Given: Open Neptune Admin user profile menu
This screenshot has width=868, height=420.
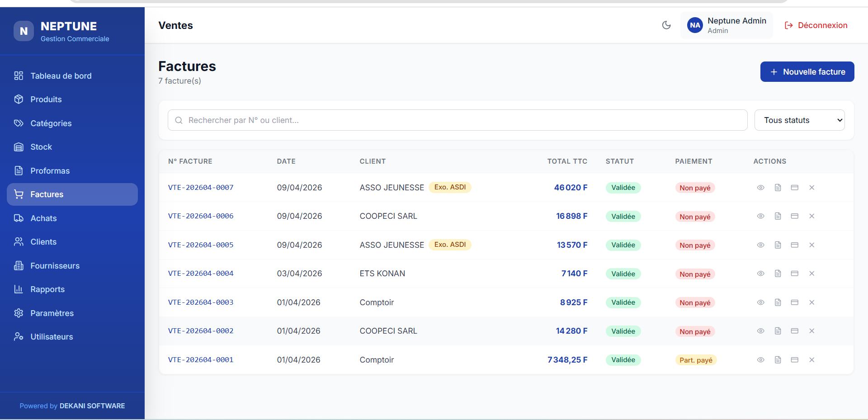Looking at the screenshot, I should [726, 25].
